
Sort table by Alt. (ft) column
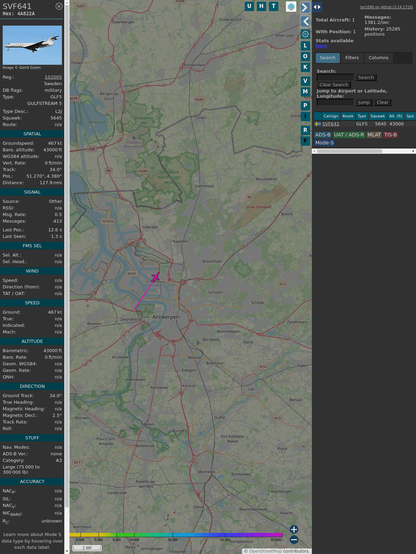(396, 116)
